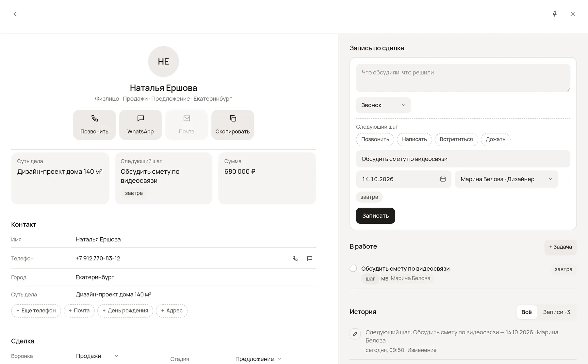This screenshot has height=364, width=588.
Task: Click the Позвонить phone action button
Action: tap(94, 125)
